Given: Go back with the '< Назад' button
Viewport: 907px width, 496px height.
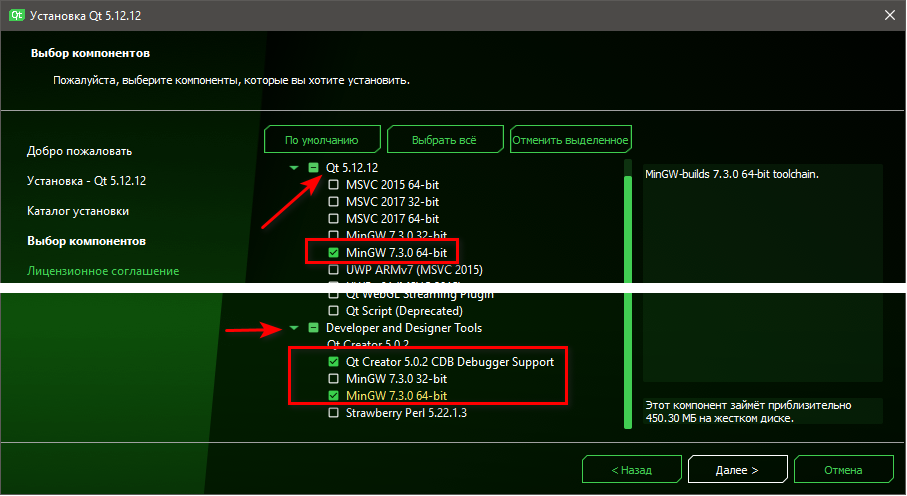Looking at the screenshot, I should 632,469.
